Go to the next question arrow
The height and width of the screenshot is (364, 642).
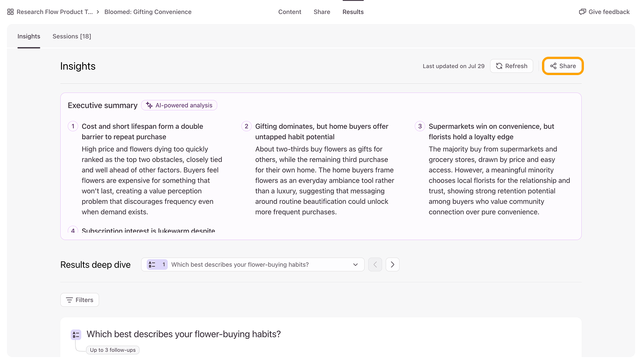click(x=393, y=264)
